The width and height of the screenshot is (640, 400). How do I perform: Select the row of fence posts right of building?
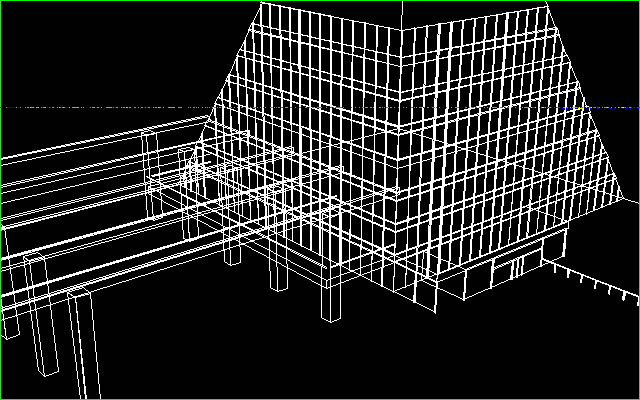[x=598, y=281]
